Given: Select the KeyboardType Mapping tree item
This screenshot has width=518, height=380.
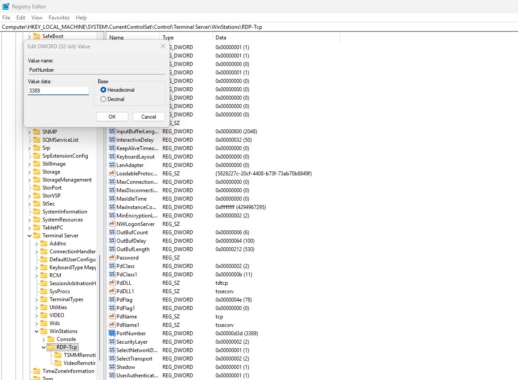Looking at the screenshot, I should (x=72, y=267).
